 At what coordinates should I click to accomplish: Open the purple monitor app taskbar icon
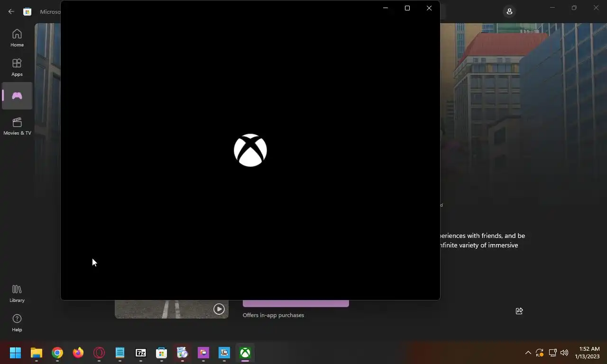point(203,353)
